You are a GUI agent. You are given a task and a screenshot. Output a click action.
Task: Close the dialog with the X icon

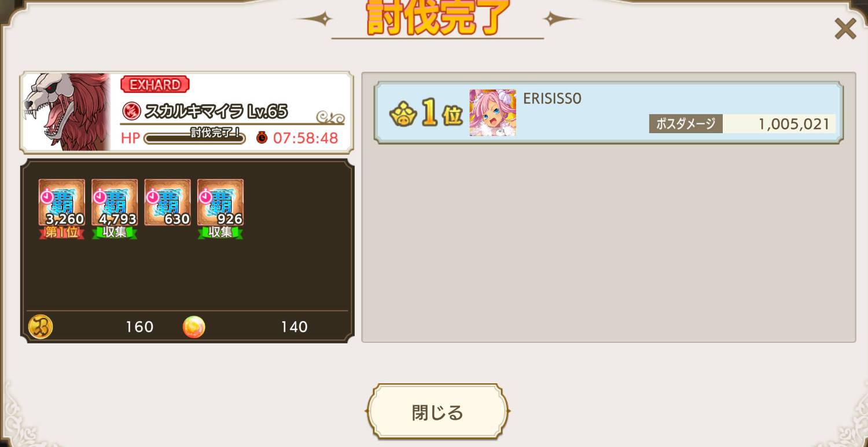(x=845, y=28)
